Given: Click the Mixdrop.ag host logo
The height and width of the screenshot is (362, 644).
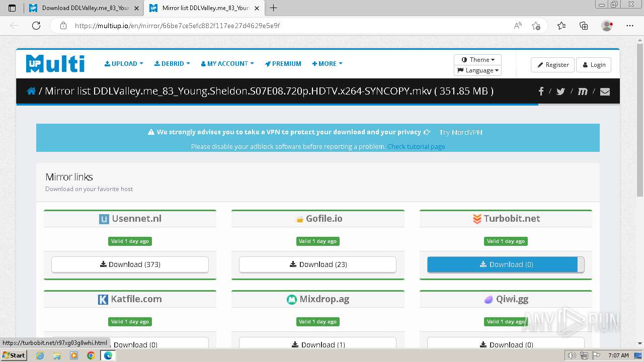Looking at the screenshot, I should coord(291,299).
